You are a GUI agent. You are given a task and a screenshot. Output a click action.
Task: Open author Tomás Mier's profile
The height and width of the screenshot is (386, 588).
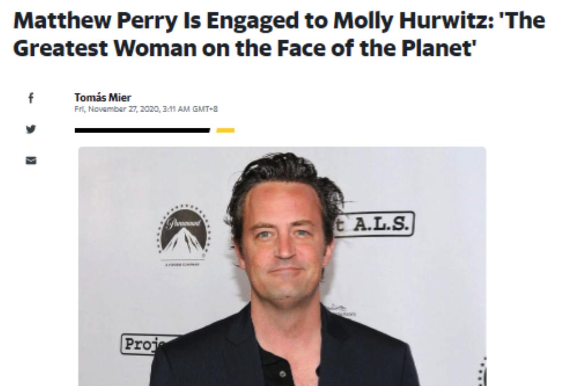click(103, 98)
